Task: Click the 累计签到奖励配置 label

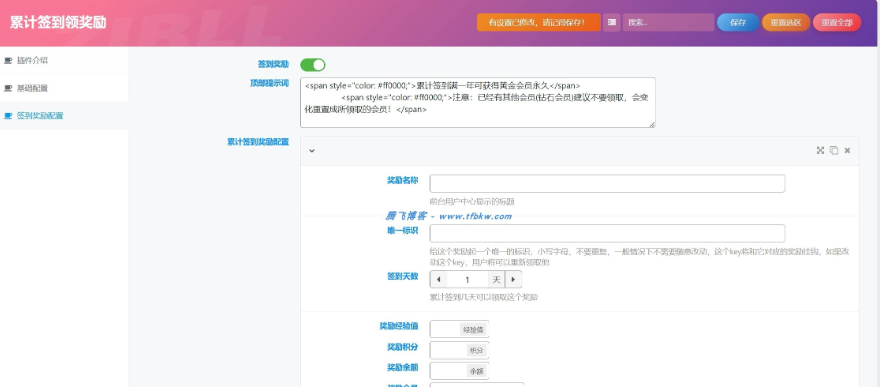Action: [x=258, y=142]
